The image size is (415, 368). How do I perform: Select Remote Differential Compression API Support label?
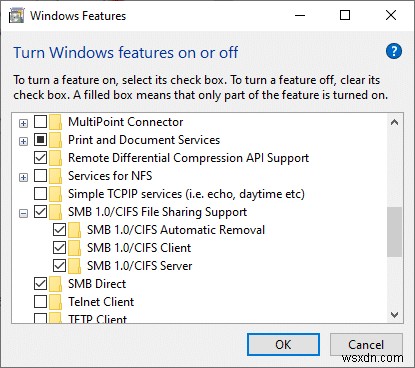coord(188,158)
